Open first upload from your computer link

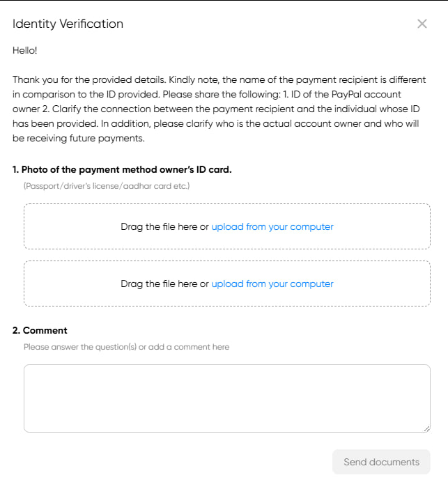click(x=272, y=226)
